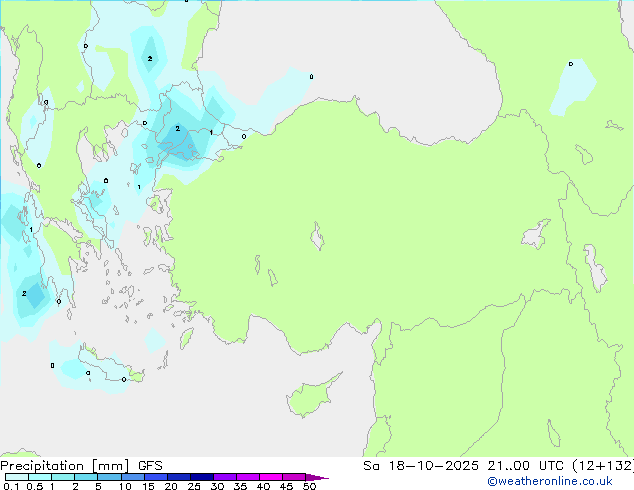The height and width of the screenshot is (490, 634).
Task: Select the legend swatch between 2 and 5
Action: point(86,477)
